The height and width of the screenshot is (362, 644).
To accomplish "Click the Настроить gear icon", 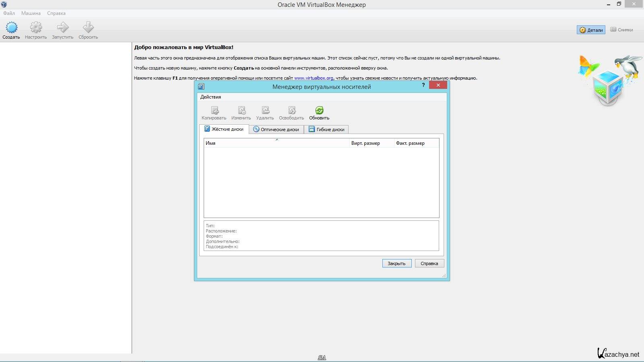I will coord(36,28).
